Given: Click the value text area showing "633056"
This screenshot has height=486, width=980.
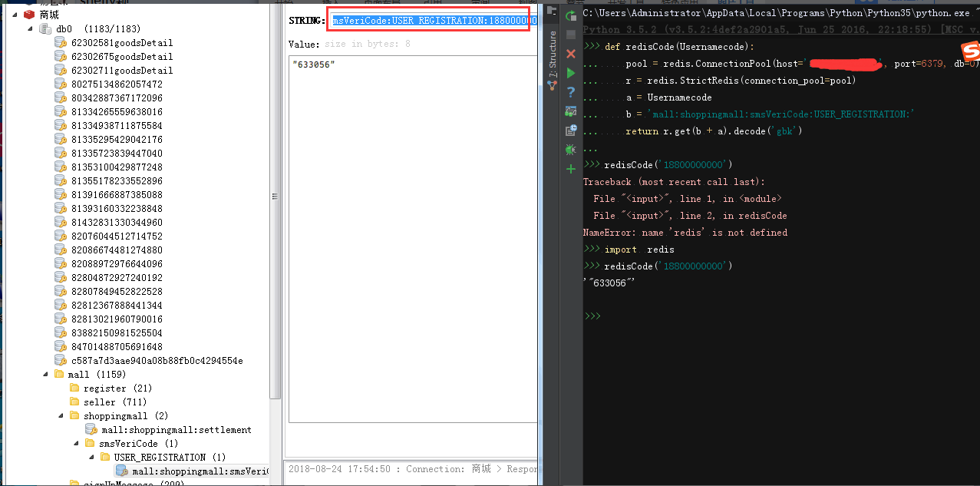Looking at the screenshot, I should 413,239.
